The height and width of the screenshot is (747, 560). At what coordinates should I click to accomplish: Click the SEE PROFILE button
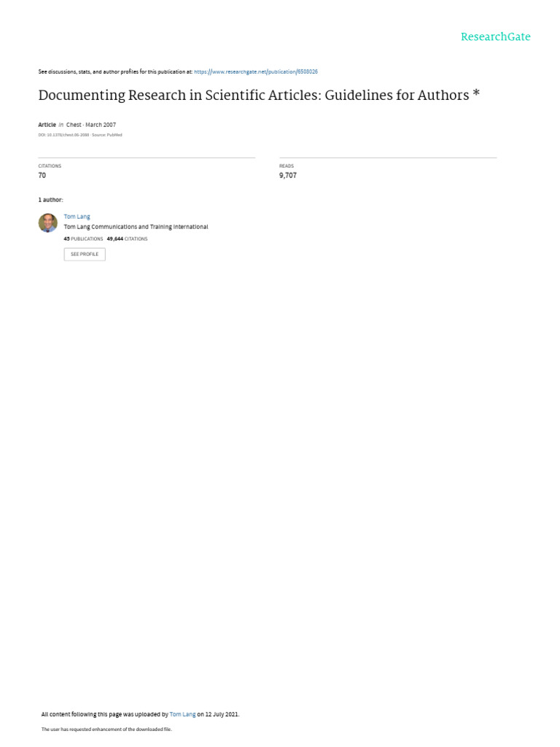coord(85,255)
